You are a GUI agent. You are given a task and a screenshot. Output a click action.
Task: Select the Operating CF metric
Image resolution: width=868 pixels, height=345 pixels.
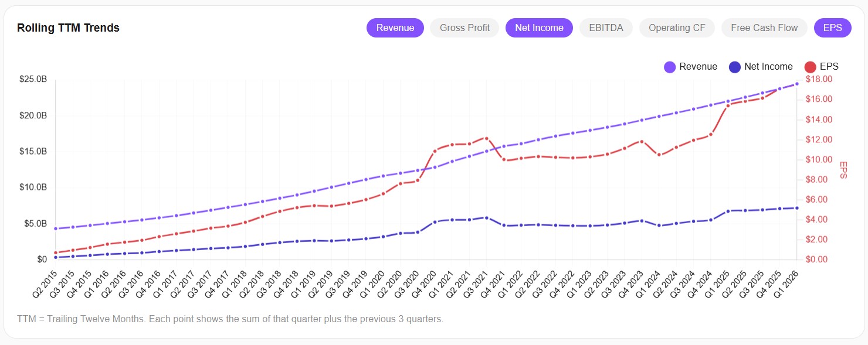click(x=677, y=28)
